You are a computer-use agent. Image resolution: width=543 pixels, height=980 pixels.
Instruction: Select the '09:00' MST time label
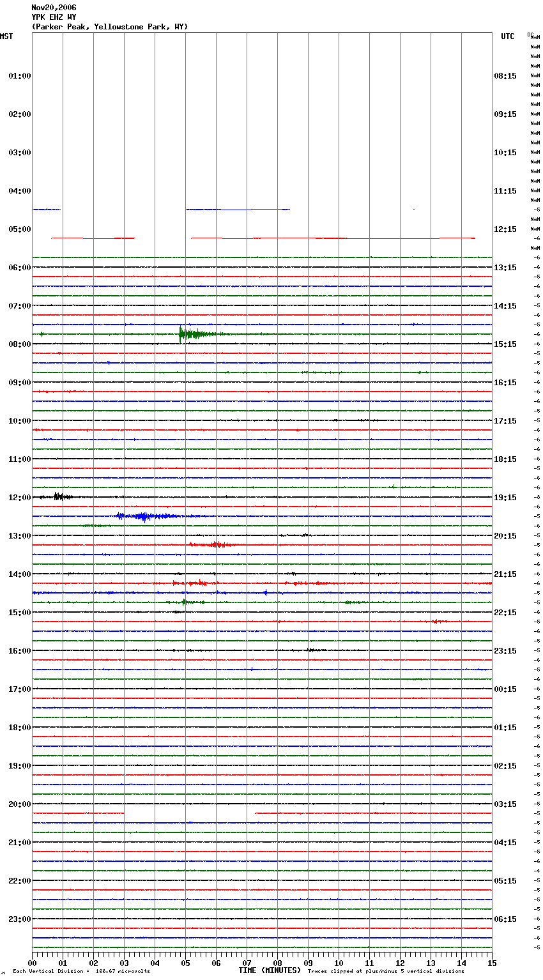tap(20, 383)
